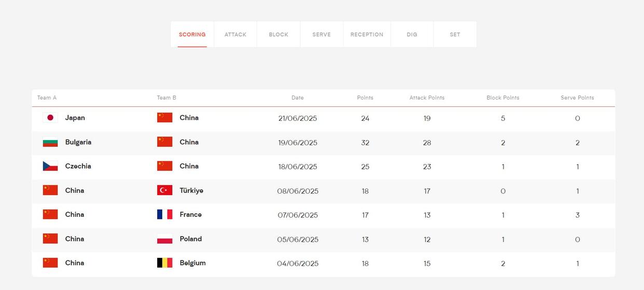Select the Scoring tab
This screenshot has height=290, width=644.
pyautogui.click(x=192, y=35)
